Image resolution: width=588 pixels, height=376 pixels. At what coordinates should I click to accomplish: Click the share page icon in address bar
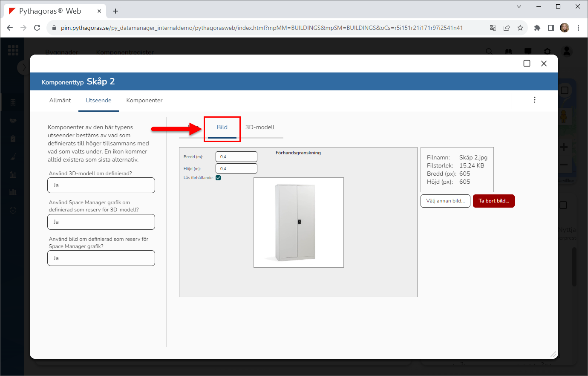507,28
